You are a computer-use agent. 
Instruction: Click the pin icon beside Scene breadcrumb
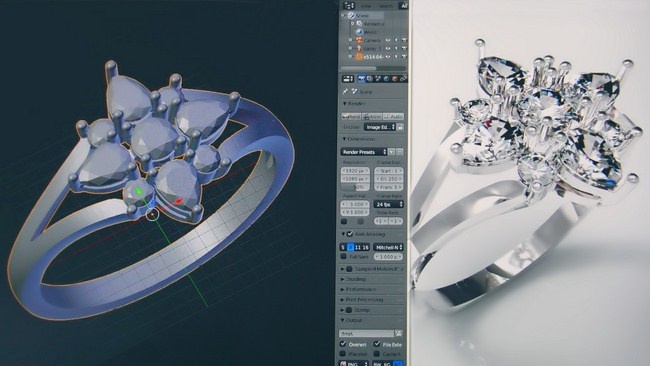click(x=345, y=92)
